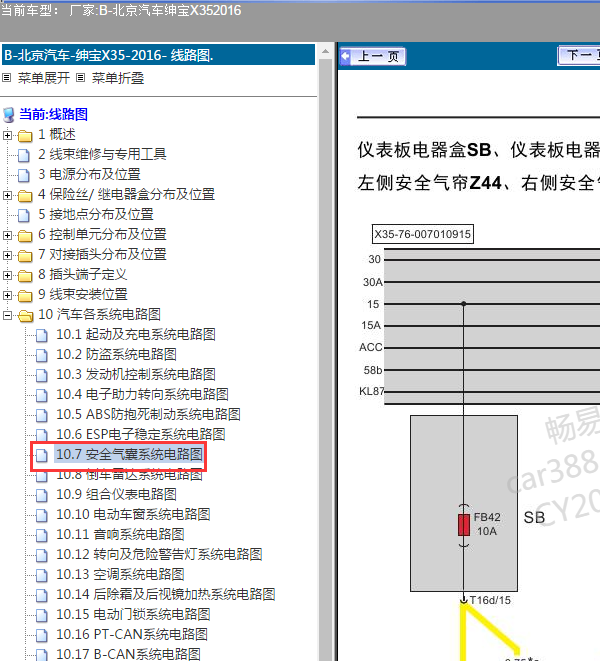Open '10.15 电动门锁系统电路图'

[133, 614]
